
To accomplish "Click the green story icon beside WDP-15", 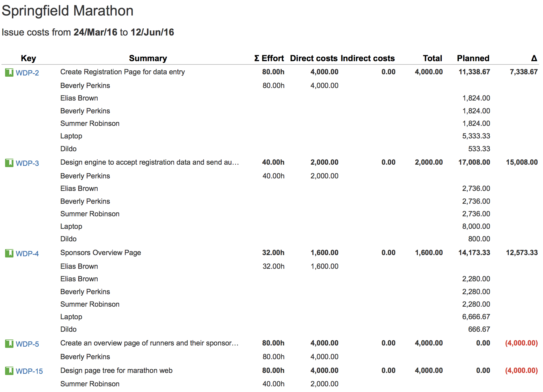I will [9, 371].
